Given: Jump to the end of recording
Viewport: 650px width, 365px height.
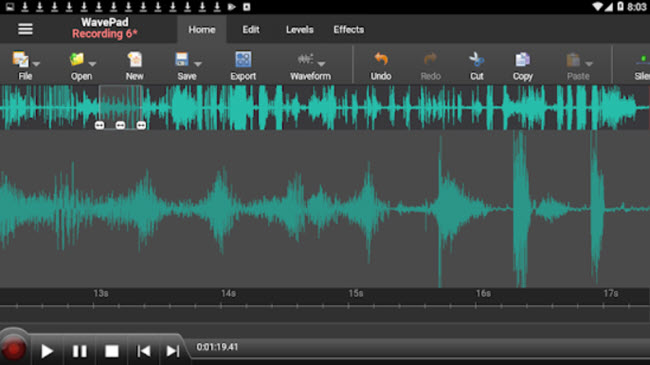Looking at the screenshot, I should pos(172,351).
